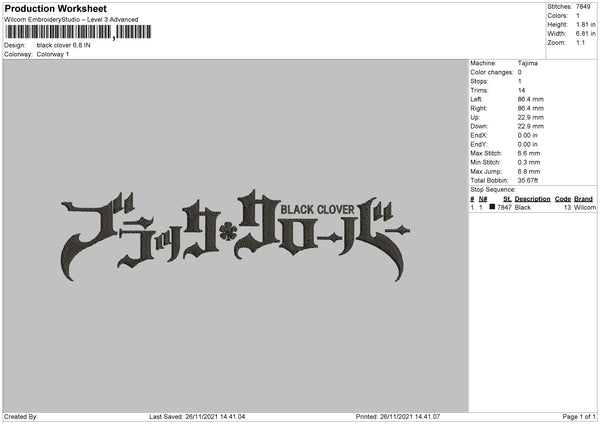Click the Wilcom brand cell

pyautogui.click(x=585, y=207)
